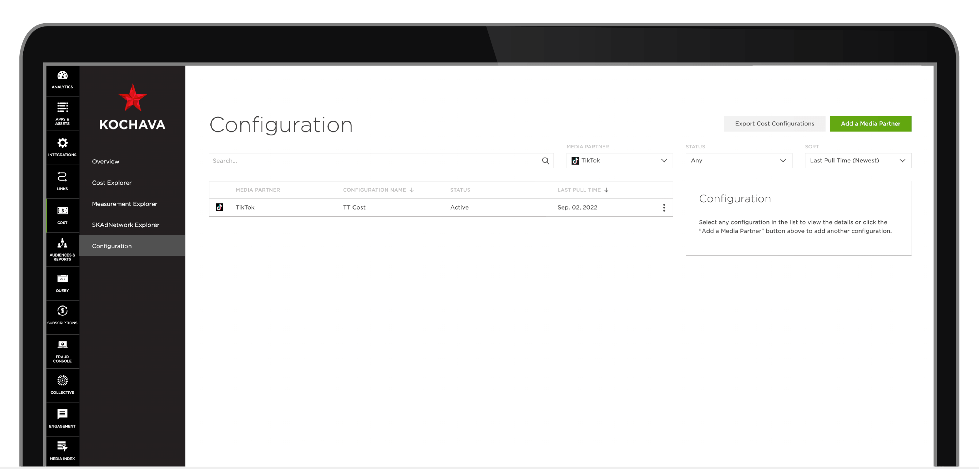This screenshot has height=469, width=980.
Task: Open the Audiences & Reports panel
Action: click(62, 250)
